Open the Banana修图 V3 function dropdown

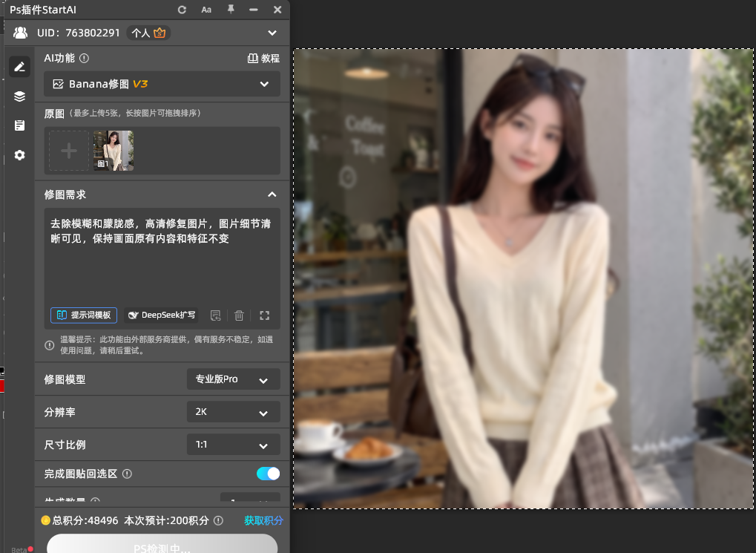point(162,84)
